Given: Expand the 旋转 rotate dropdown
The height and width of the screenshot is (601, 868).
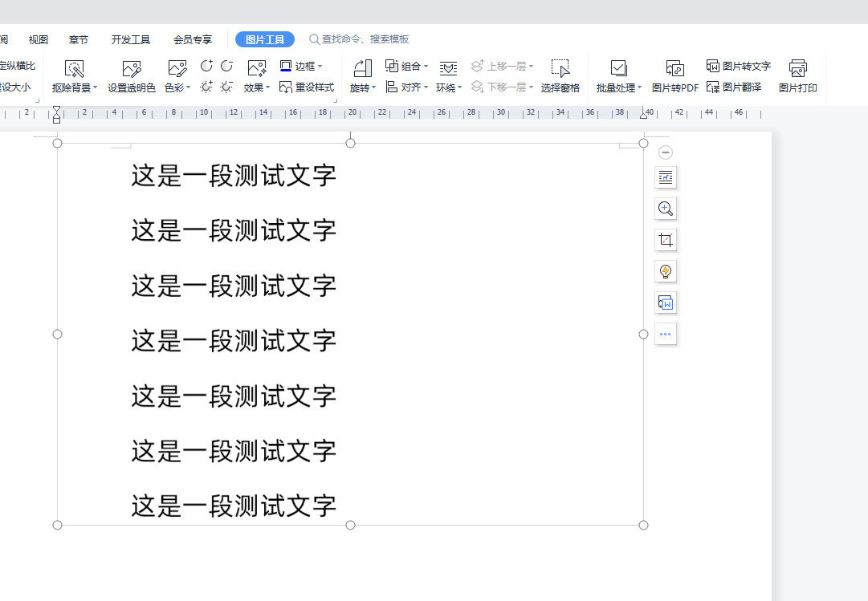Looking at the screenshot, I should (361, 76).
